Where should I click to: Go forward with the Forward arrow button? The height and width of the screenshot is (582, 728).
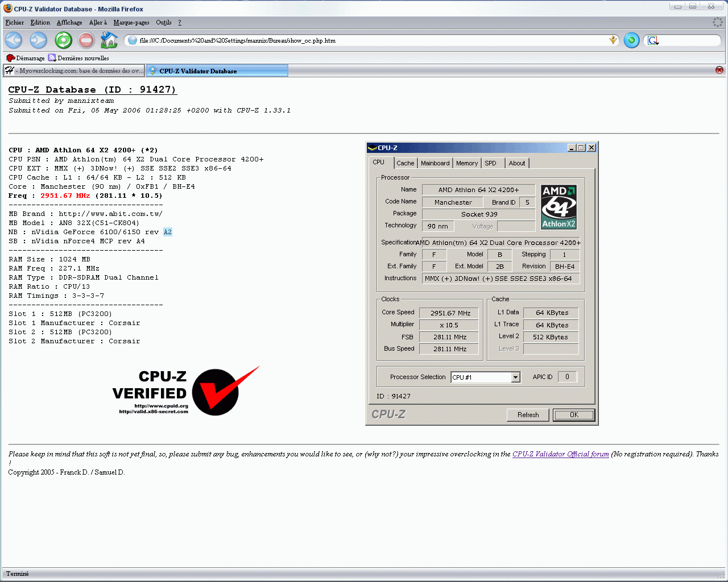click(38, 40)
